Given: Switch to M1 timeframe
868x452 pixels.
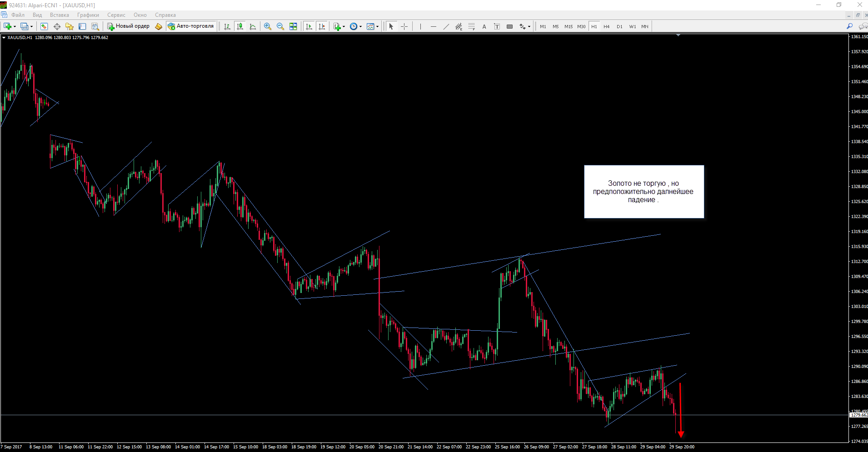Looking at the screenshot, I should click(543, 26).
